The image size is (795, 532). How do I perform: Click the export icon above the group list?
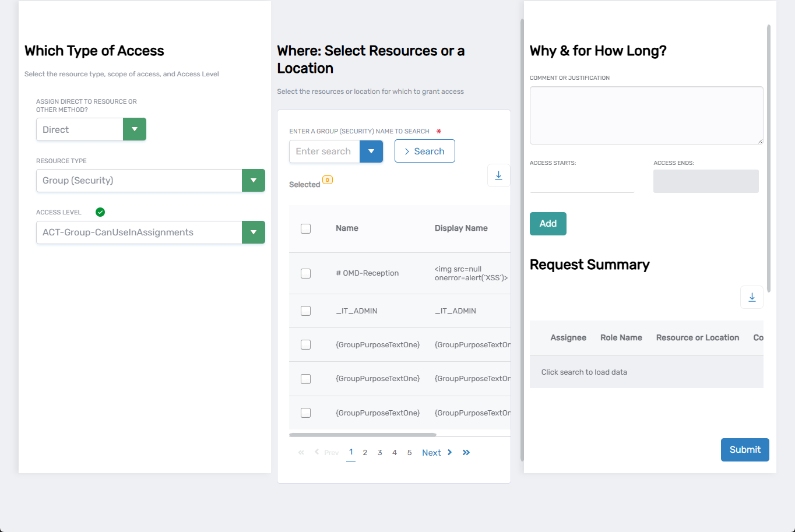coord(498,175)
